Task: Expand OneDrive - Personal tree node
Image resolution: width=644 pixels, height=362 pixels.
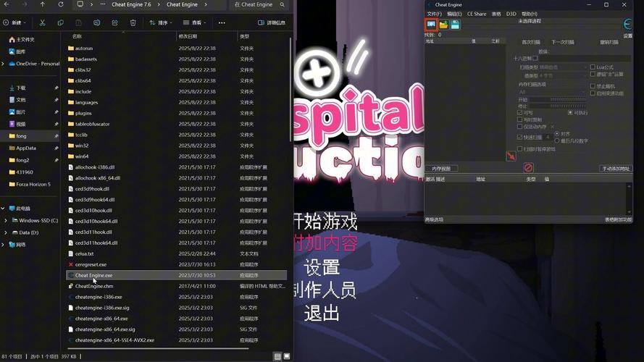Action: [3, 64]
